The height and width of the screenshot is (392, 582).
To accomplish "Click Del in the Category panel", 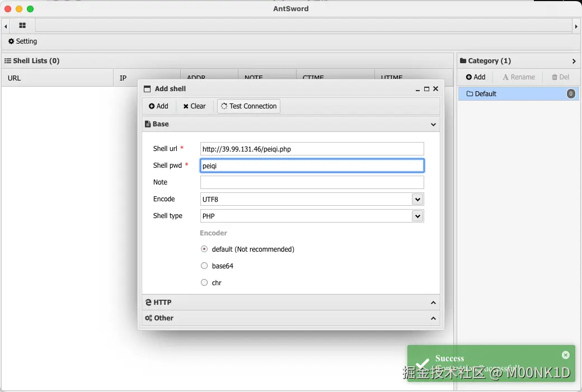I will 560,77.
